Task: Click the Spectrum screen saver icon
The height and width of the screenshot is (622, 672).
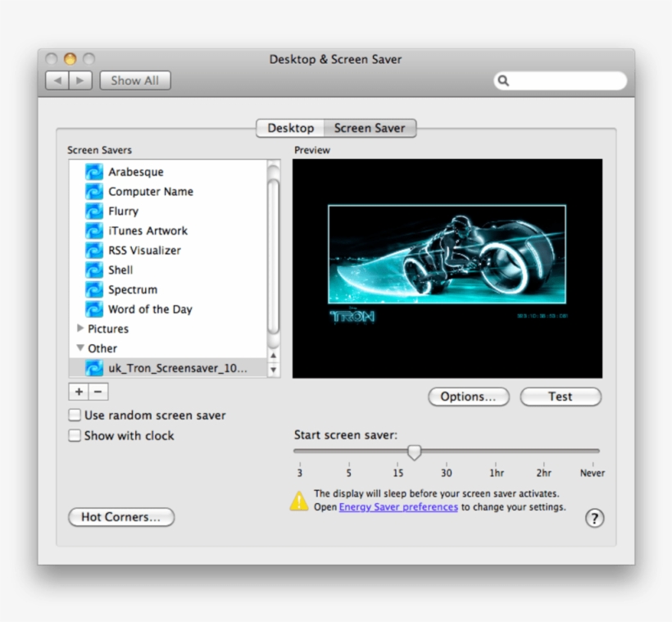Action: (x=94, y=290)
